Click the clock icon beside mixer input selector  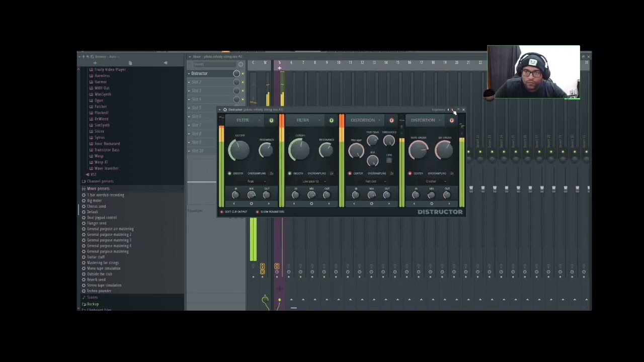coord(240,64)
